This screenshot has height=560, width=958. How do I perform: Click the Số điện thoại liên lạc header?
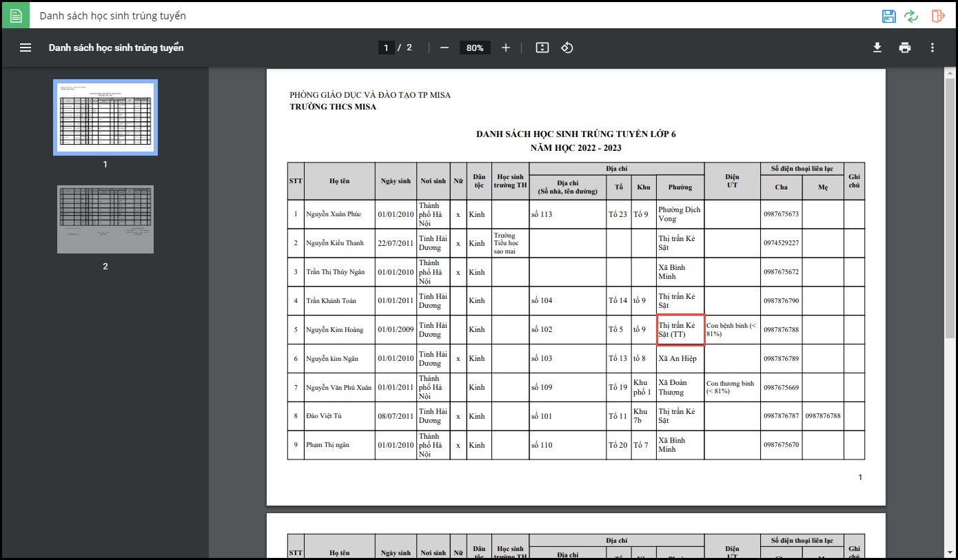[x=802, y=169]
